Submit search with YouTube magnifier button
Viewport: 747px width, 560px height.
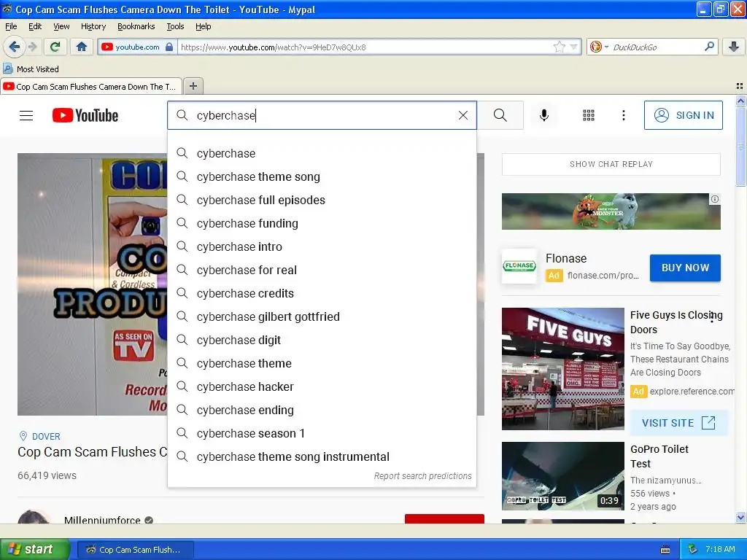[x=500, y=115]
